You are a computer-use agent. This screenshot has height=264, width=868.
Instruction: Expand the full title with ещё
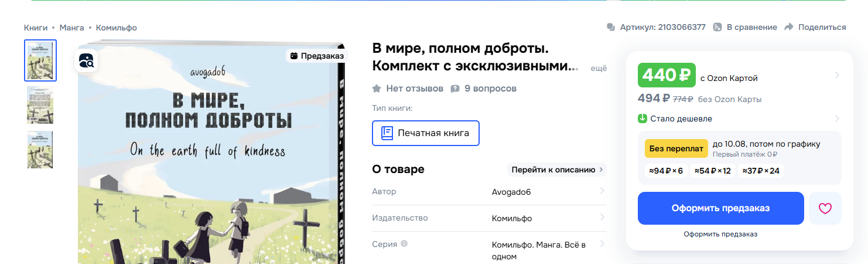(599, 68)
